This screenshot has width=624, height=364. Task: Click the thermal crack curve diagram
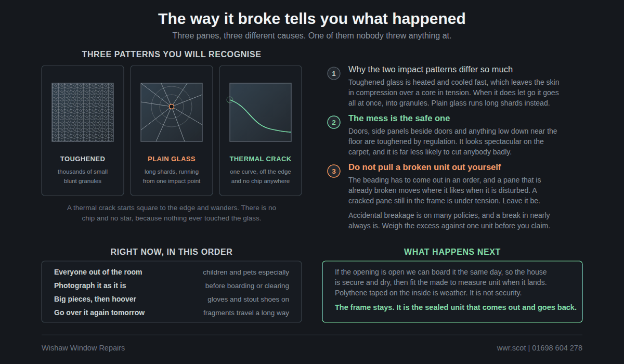pos(261,112)
